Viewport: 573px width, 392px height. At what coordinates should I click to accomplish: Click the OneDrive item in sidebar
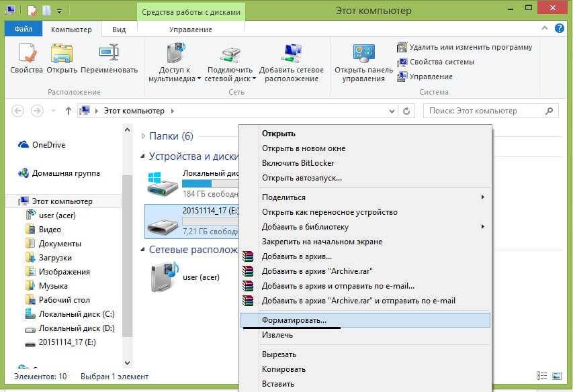48,145
